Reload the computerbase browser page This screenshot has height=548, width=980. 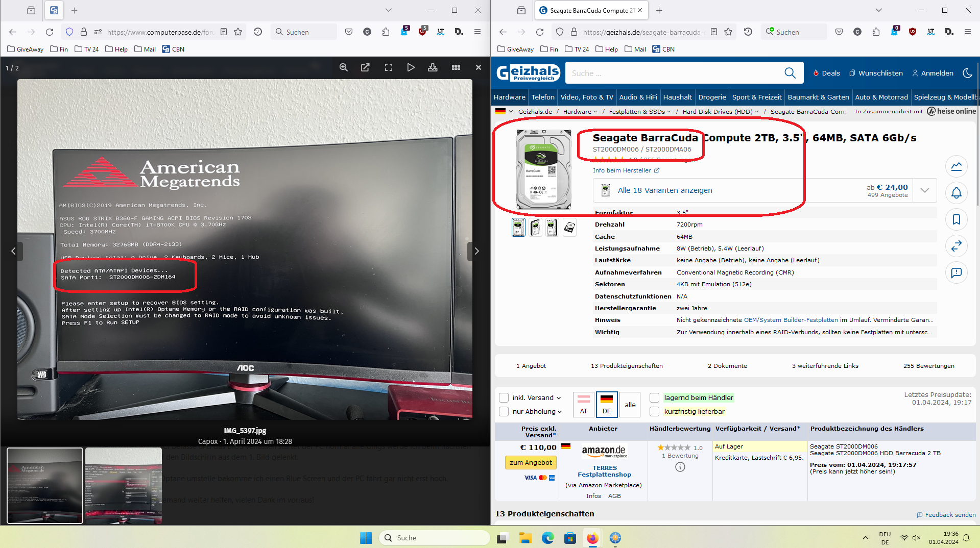click(x=50, y=32)
